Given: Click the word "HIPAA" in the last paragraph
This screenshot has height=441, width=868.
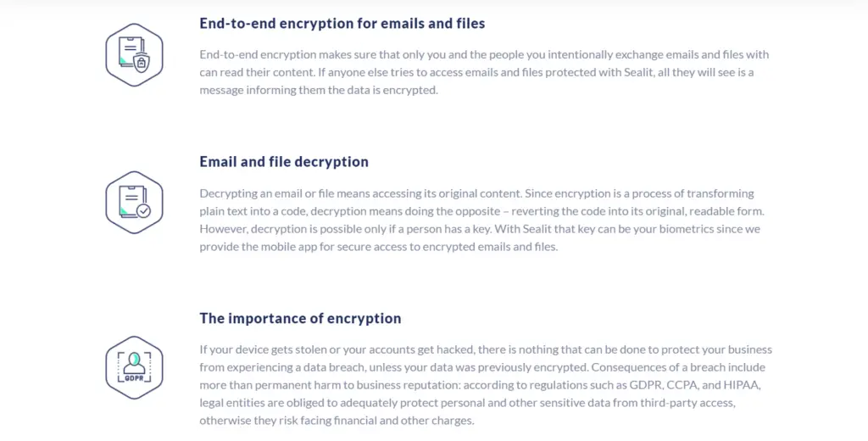Looking at the screenshot, I should (753, 385).
